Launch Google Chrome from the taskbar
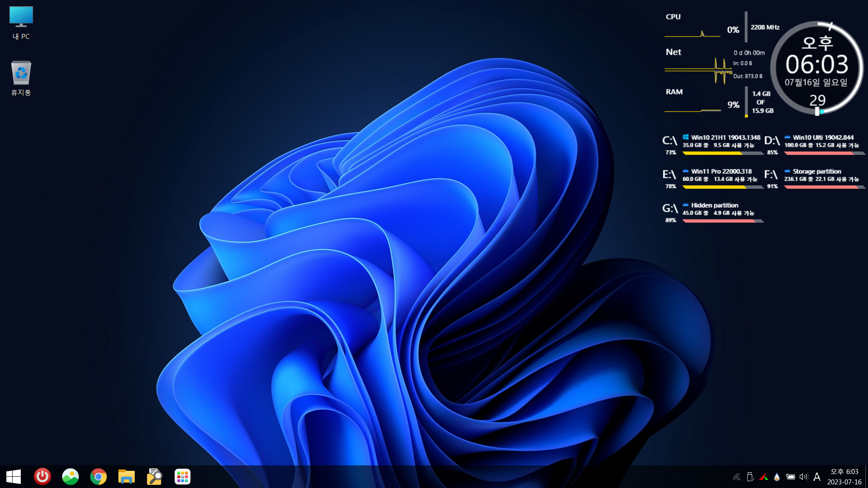 [x=99, y=477]
